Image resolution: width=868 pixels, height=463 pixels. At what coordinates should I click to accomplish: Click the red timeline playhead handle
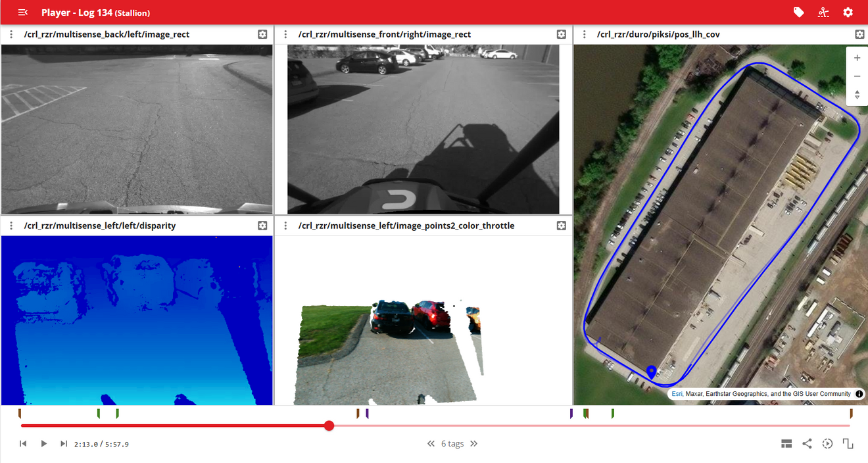[x=329, y=426]
